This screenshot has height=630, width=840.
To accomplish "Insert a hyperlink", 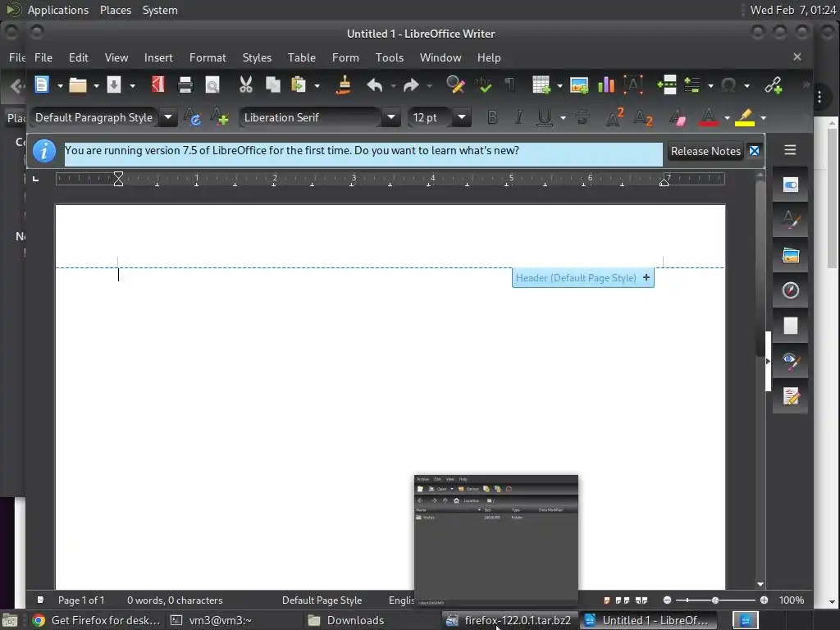I will click(x=773, y=84).
